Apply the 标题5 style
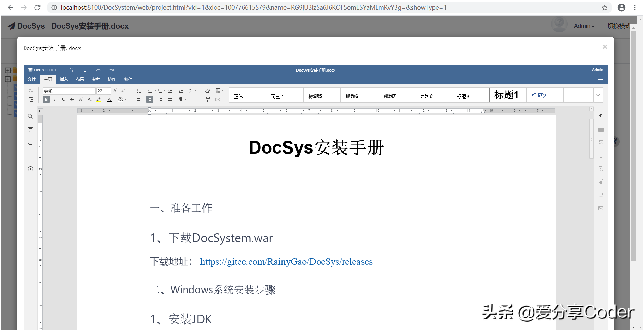Screen dimensions: 644x330 pos(322,95)
